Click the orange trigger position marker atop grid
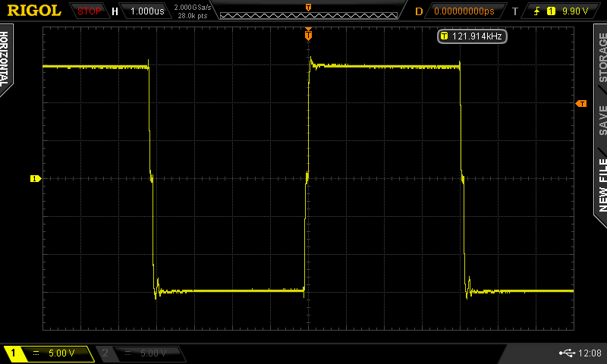 308,34
